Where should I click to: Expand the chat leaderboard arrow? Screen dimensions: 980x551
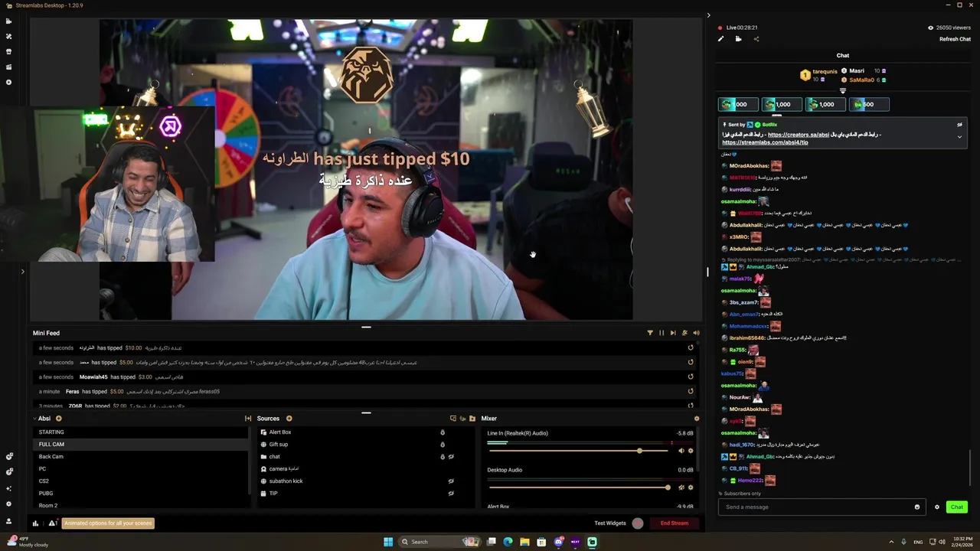[x=843, y=91]
